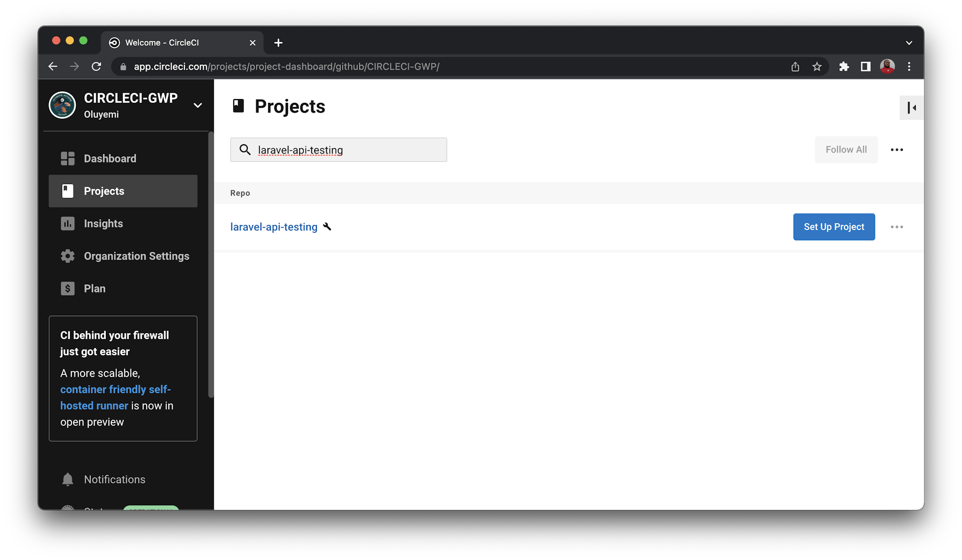
Task: Bookmark the page via the star icon
Action: coord(817,66)
